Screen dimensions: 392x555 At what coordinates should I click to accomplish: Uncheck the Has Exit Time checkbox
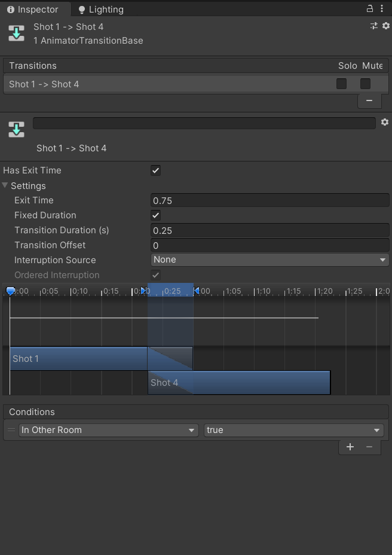[155, 170]
